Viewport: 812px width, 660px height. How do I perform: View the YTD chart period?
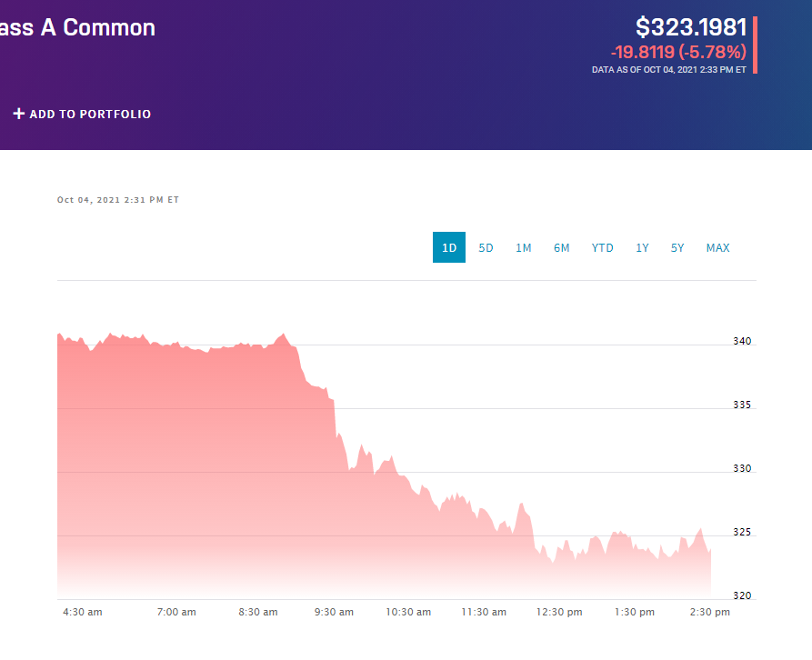[603, 248]
